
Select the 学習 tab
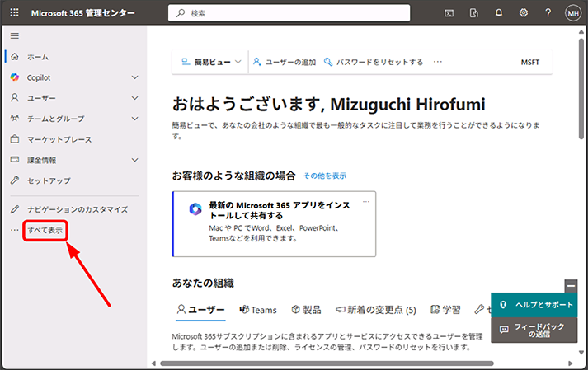pos(445,310)
